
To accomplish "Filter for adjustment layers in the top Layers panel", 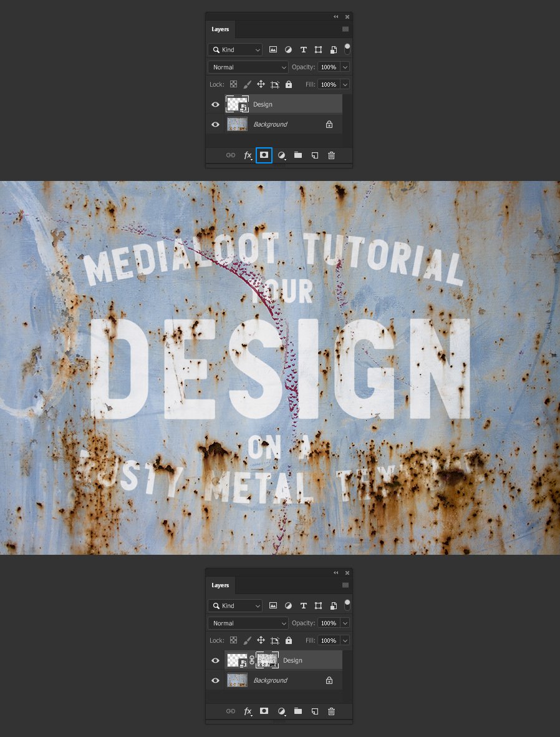I will (289, 50).
